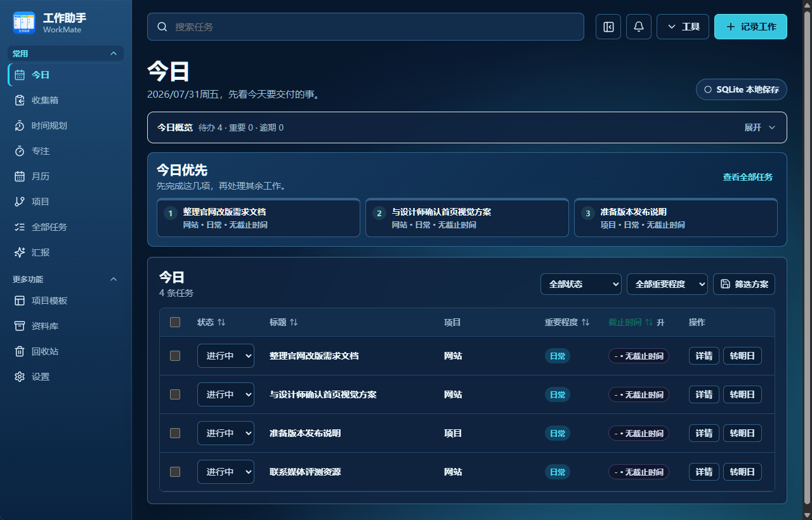Sort by 状态 using its sort arrows
This screenshot has width=812, height=520.
(x=221, y=322)
